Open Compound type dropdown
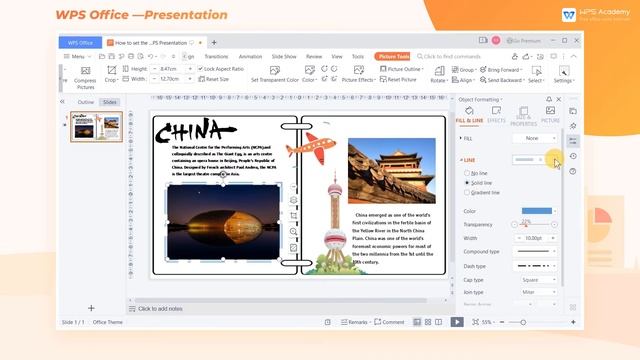This screenshot has height=360, width=640. pos(535,251)
